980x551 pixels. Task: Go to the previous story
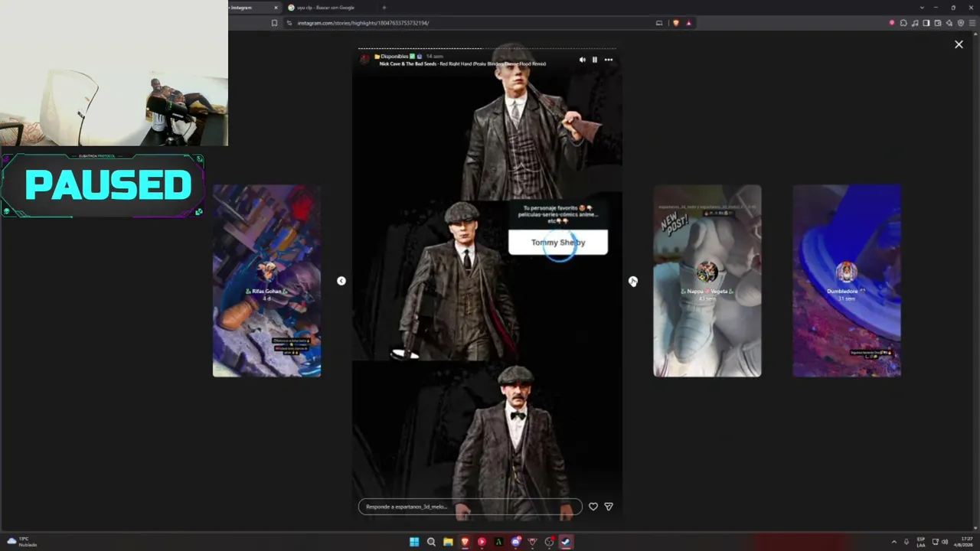click(x=341, y=281)
